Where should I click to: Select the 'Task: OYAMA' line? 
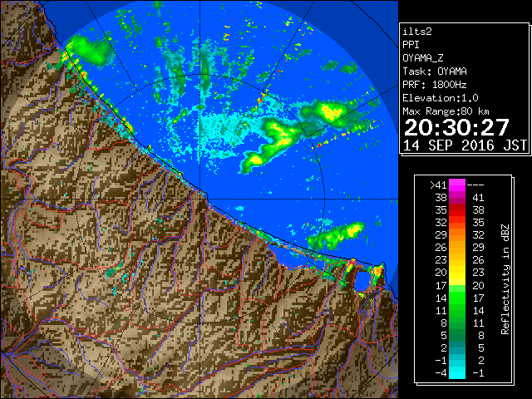435,71
